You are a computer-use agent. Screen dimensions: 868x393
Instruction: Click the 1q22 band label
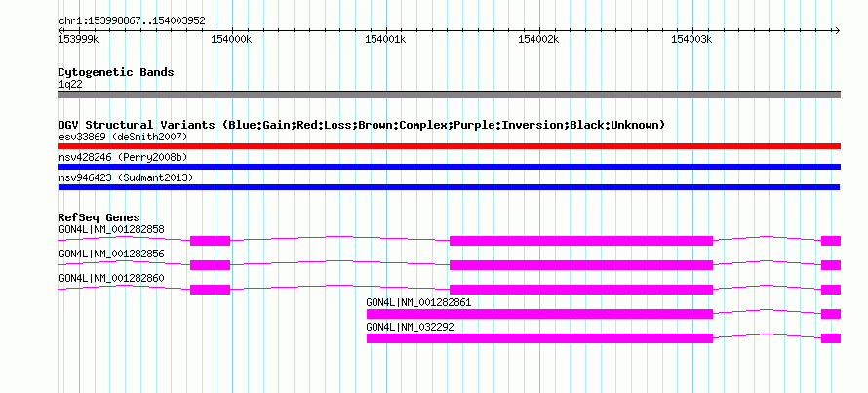tap(70, 85)
